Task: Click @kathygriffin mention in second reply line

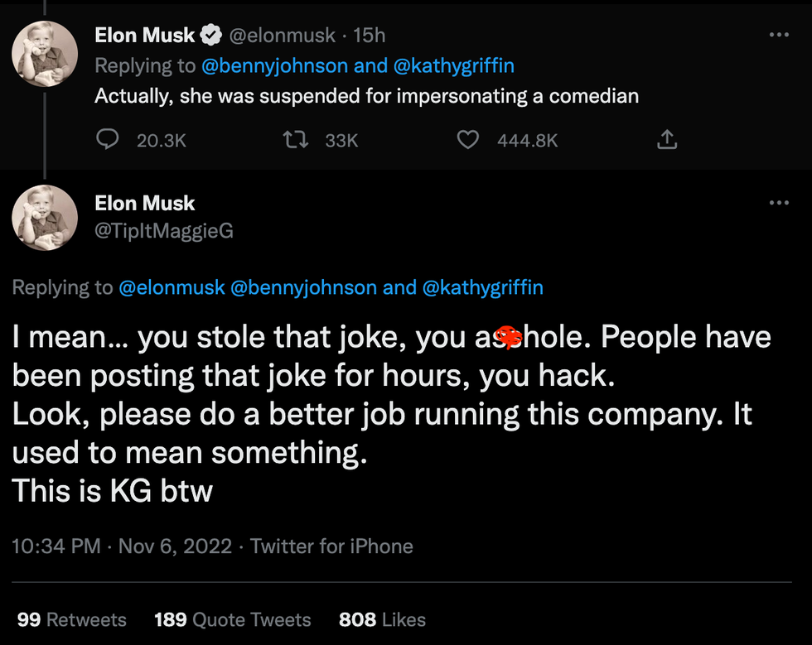Action: tap(483, 287)
